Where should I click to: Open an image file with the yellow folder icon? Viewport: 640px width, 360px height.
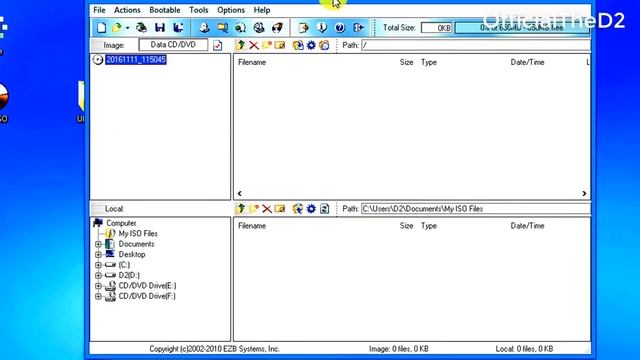(116, 28)
